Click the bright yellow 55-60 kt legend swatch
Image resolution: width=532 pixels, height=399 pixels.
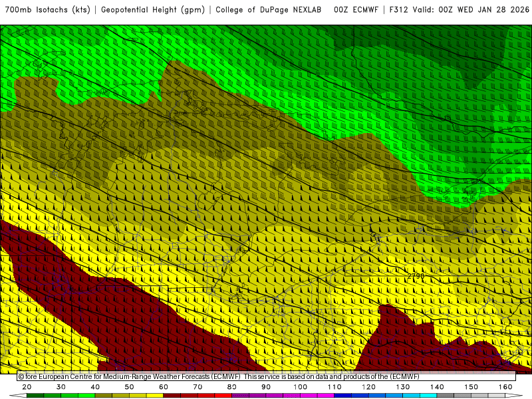click(x=155, y=396)
